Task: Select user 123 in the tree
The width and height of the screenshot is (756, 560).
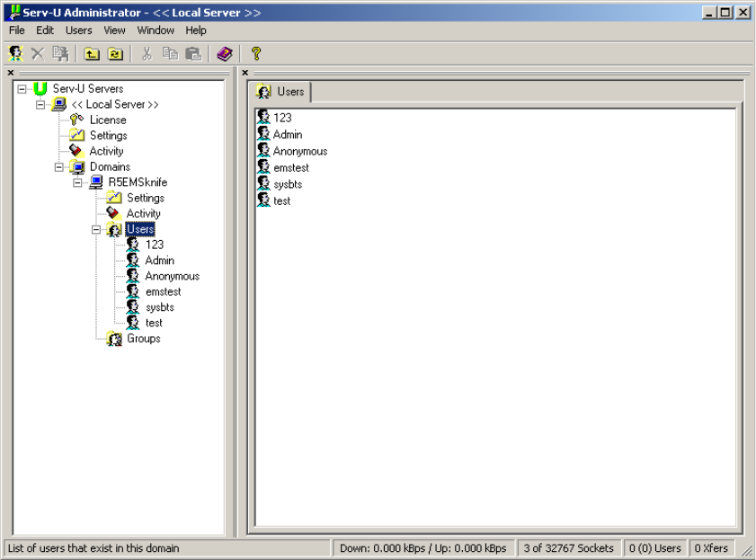Action: coord(155,244)
